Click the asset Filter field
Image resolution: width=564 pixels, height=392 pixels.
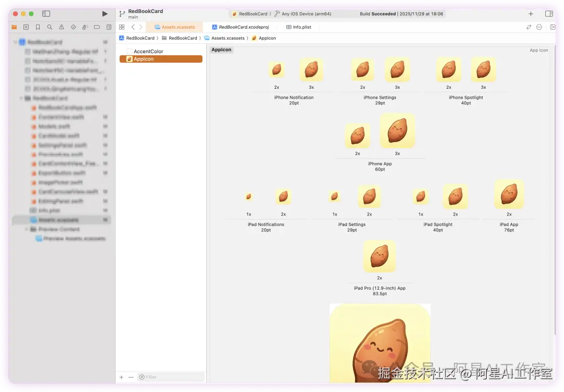[171, 377]
